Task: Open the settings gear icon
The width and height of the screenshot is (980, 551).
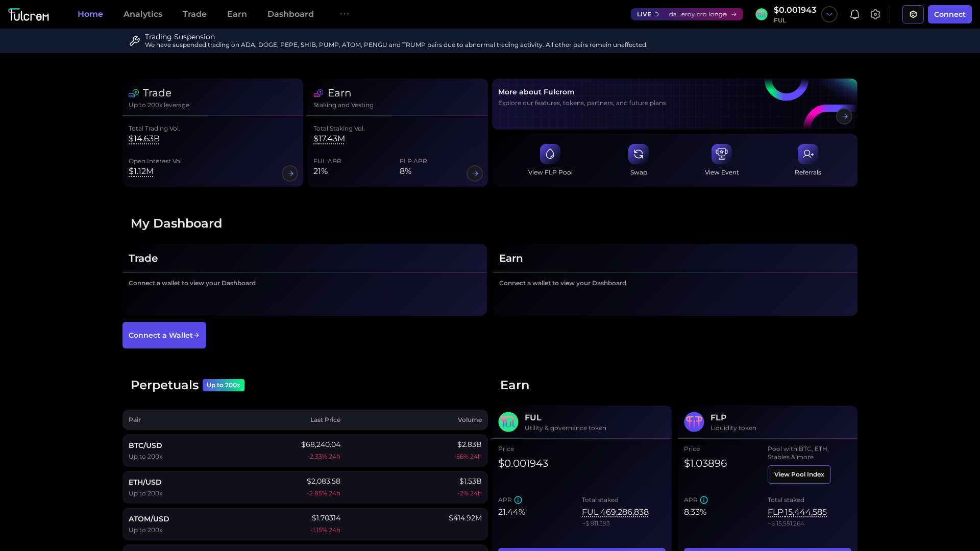Action: 875,14
